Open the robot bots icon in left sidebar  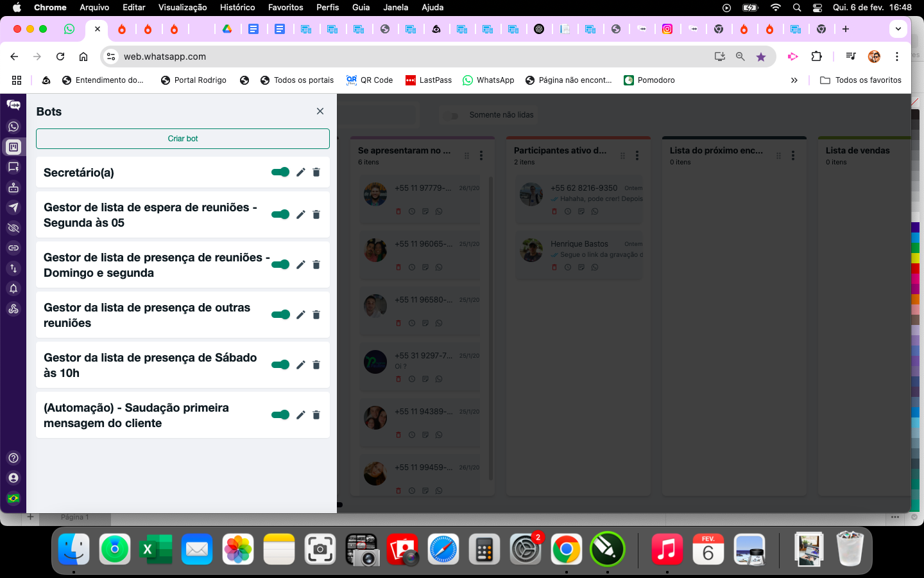[13, 188]
